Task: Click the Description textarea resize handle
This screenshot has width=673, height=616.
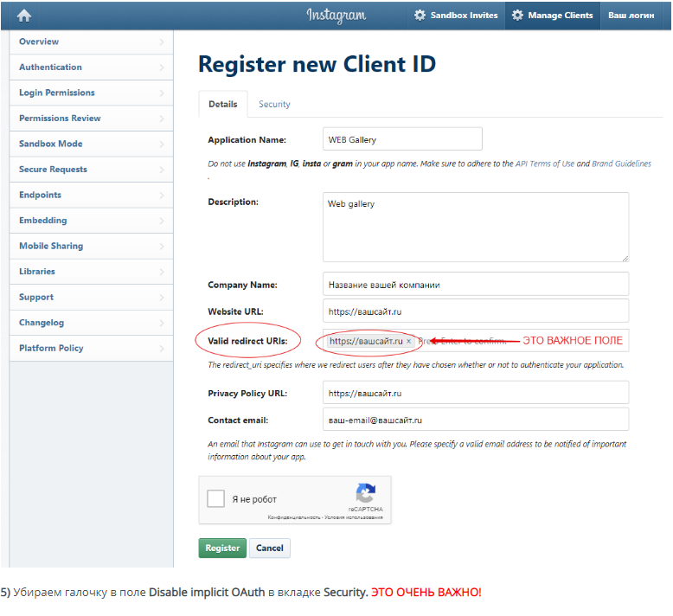Action: tap(625, 259)
